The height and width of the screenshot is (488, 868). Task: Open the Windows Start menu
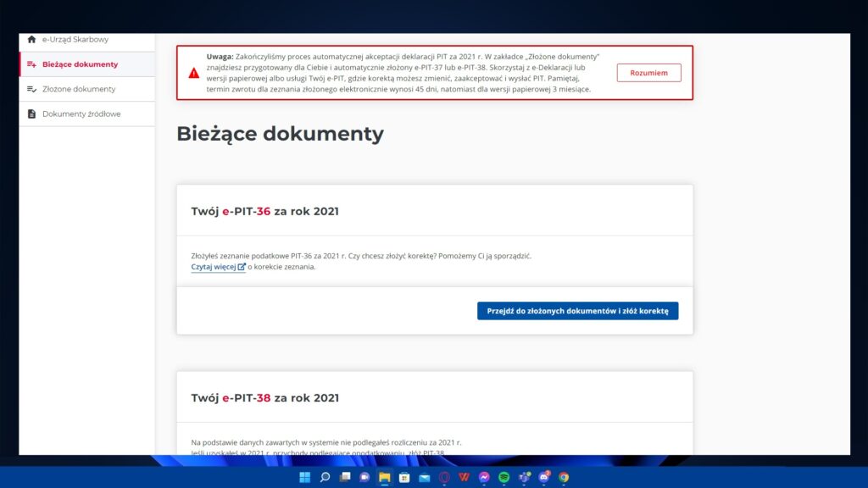304,477
